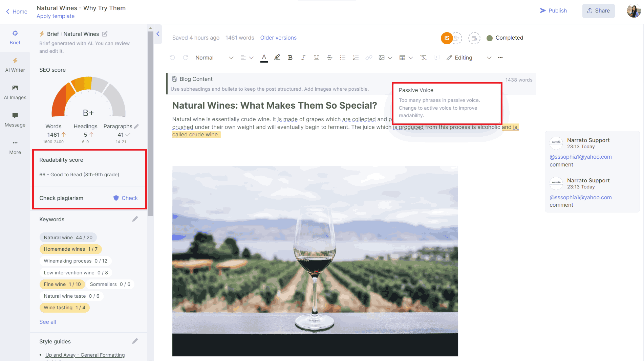Open the Message panel
The height and width of the screenshot is (361, 644).
pos(15,120)
